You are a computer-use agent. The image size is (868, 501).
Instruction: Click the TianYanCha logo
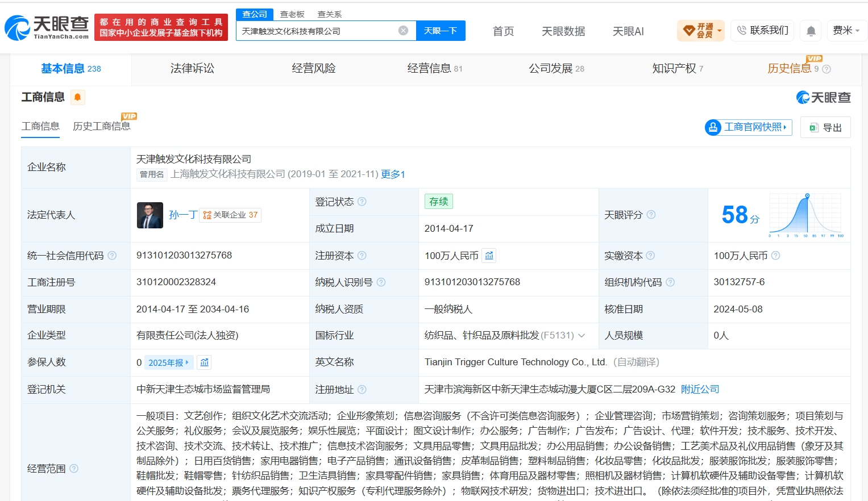click(x=47, y=27)
